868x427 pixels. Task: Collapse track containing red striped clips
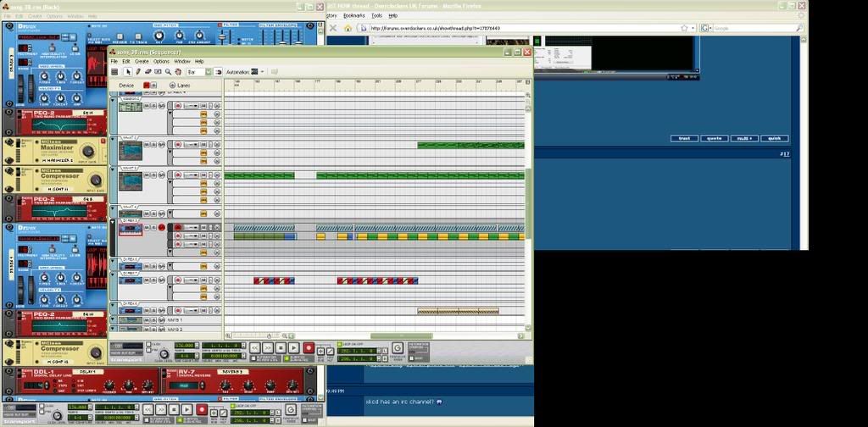click(x=113, y=274)
